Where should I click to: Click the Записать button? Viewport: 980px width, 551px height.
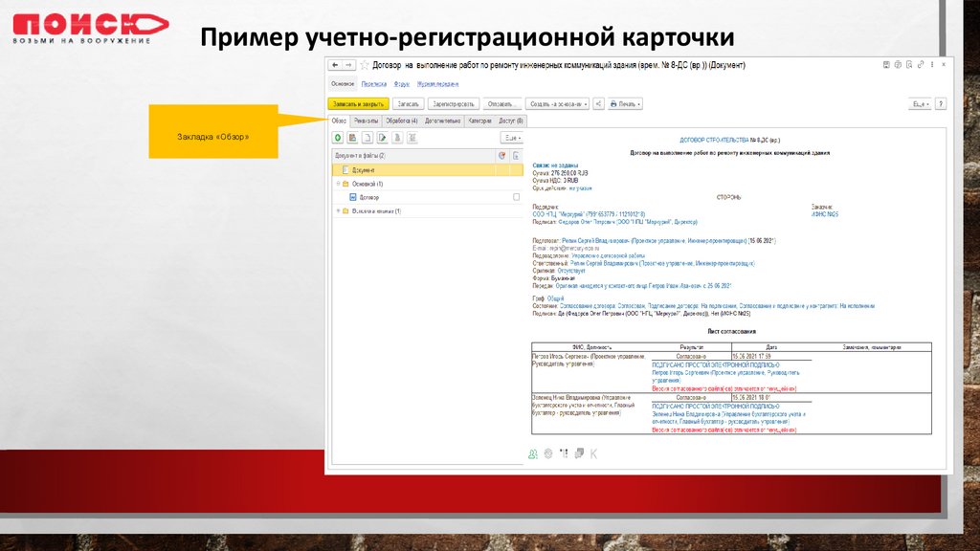click(x=408, y=103)
